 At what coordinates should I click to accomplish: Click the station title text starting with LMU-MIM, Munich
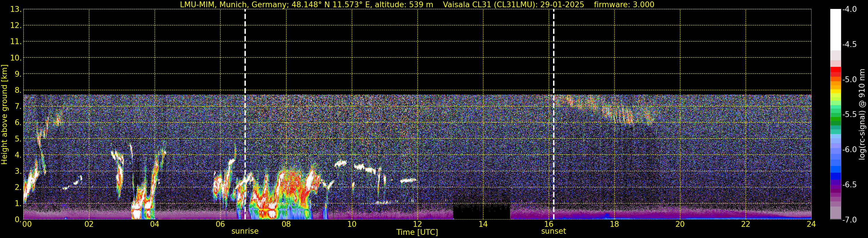(306, 5)
